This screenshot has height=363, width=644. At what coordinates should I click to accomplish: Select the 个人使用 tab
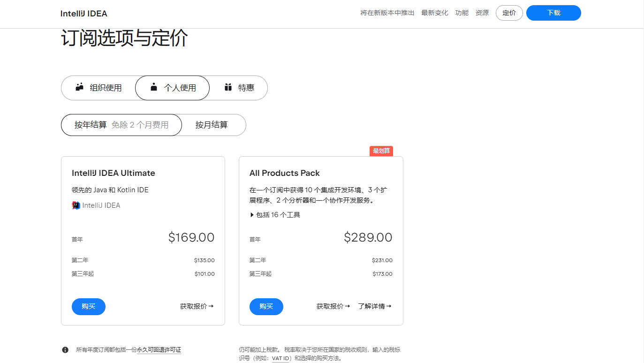click(172, 88)
